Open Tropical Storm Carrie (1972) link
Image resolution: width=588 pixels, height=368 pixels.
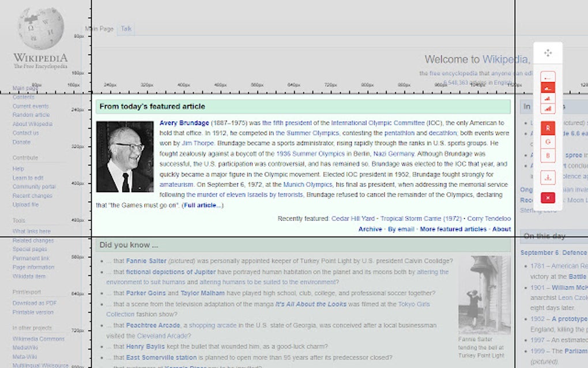(x=421, y=219)
